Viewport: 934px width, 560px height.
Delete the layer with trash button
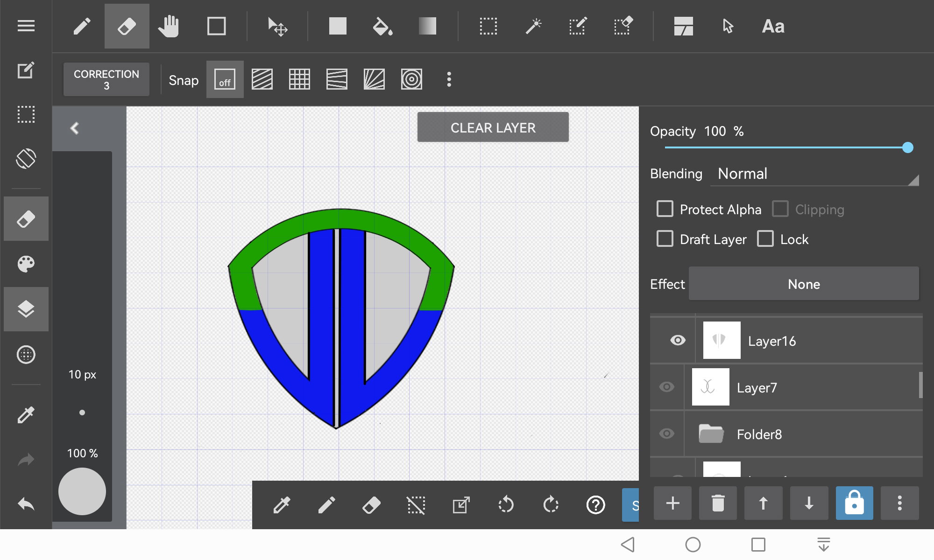tap(718, 503)
